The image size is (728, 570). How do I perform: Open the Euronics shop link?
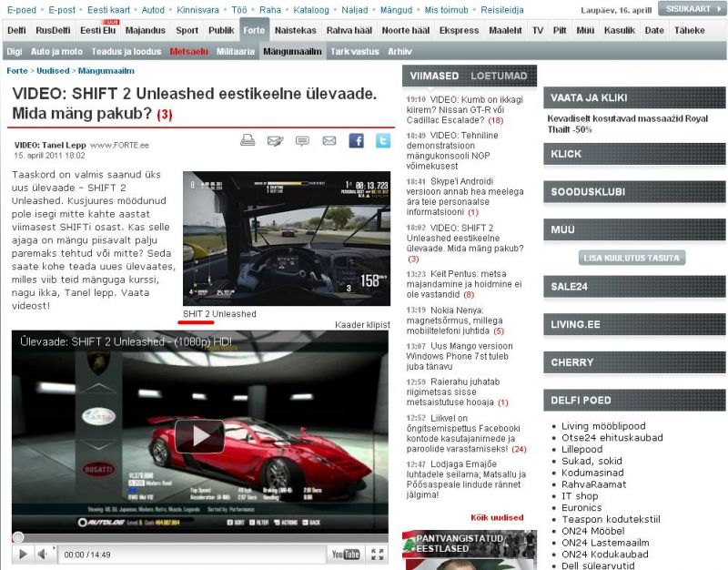tap(581, 507)
